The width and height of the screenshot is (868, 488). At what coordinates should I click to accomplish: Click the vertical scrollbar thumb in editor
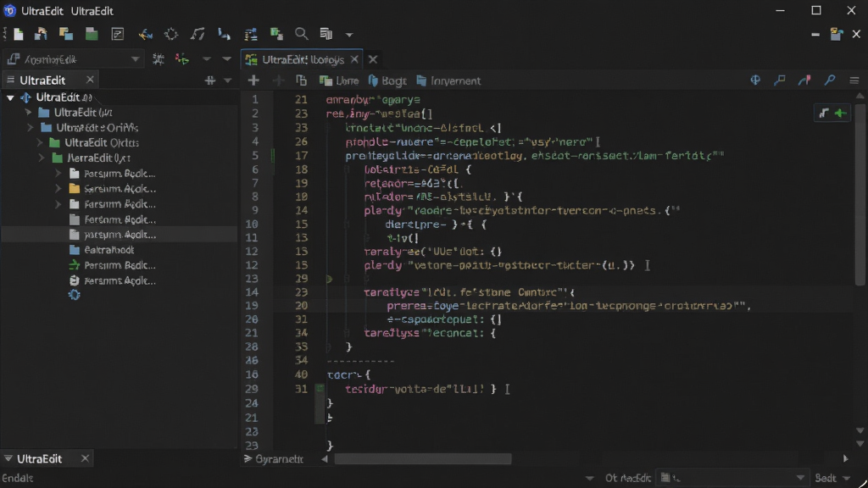click(x=860, y=194)
